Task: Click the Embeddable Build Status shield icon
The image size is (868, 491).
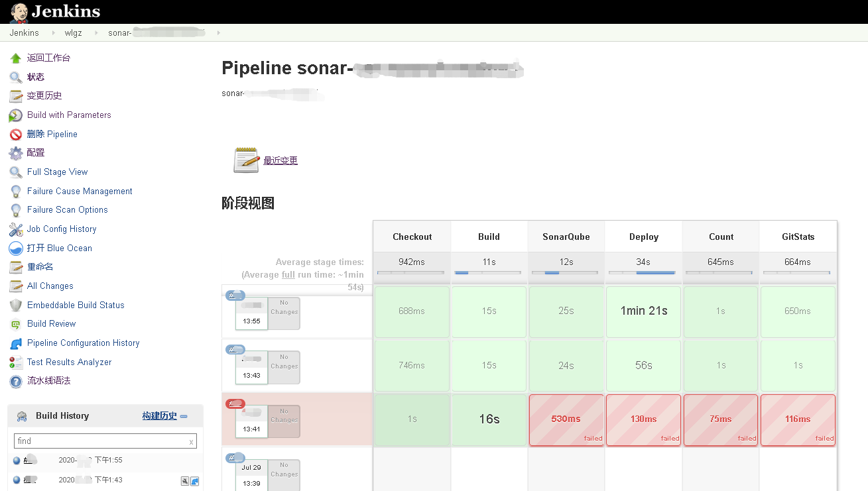Action: [16, 305]
